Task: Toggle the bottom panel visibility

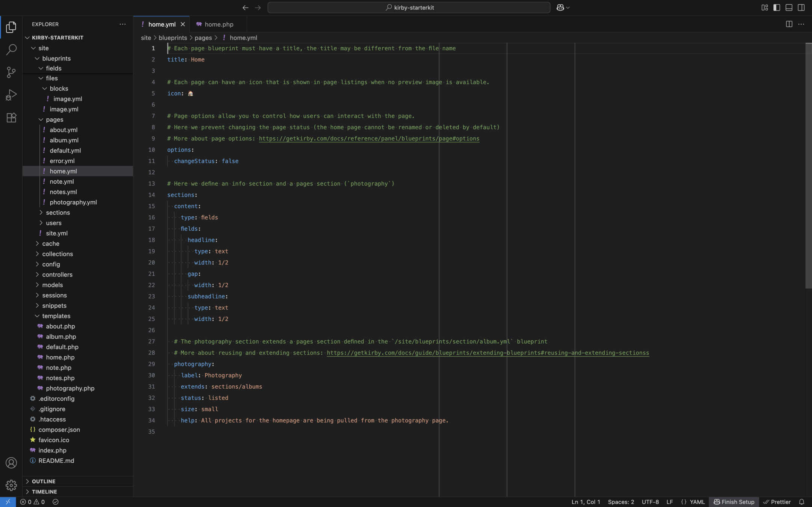Action: click(x=789, y=8)
